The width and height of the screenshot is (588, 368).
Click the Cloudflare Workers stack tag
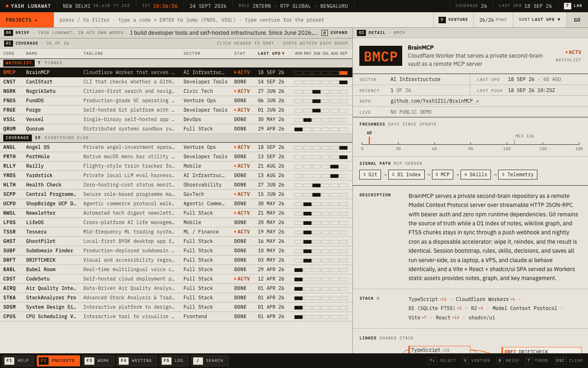pos(486,299)
